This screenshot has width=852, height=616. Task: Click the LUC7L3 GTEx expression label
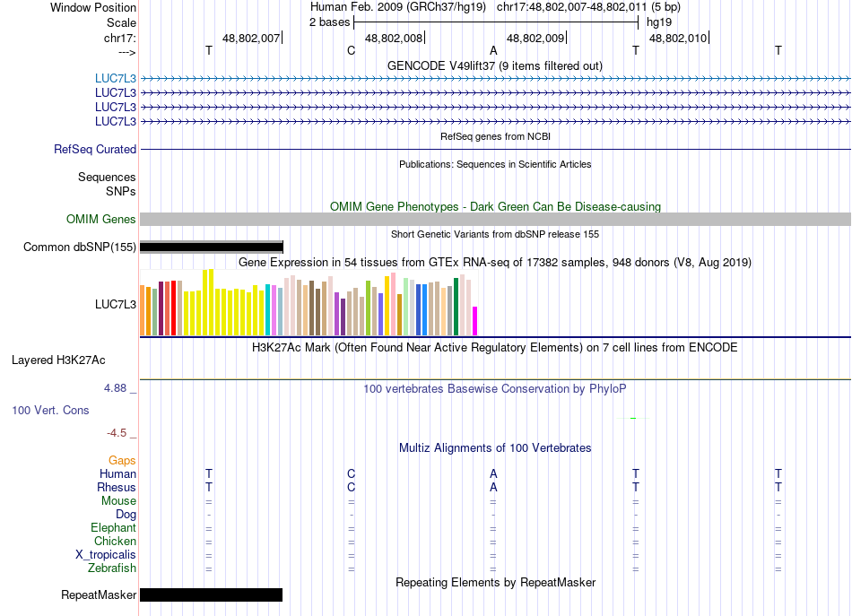[x=116, y=304]
